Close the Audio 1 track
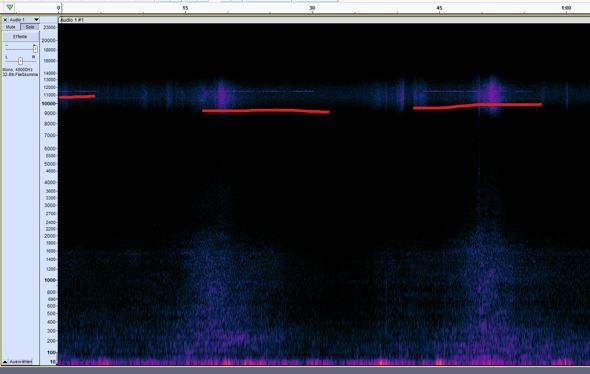The width and height of the screenshot is (590, 374). click(x=5, y=20)
